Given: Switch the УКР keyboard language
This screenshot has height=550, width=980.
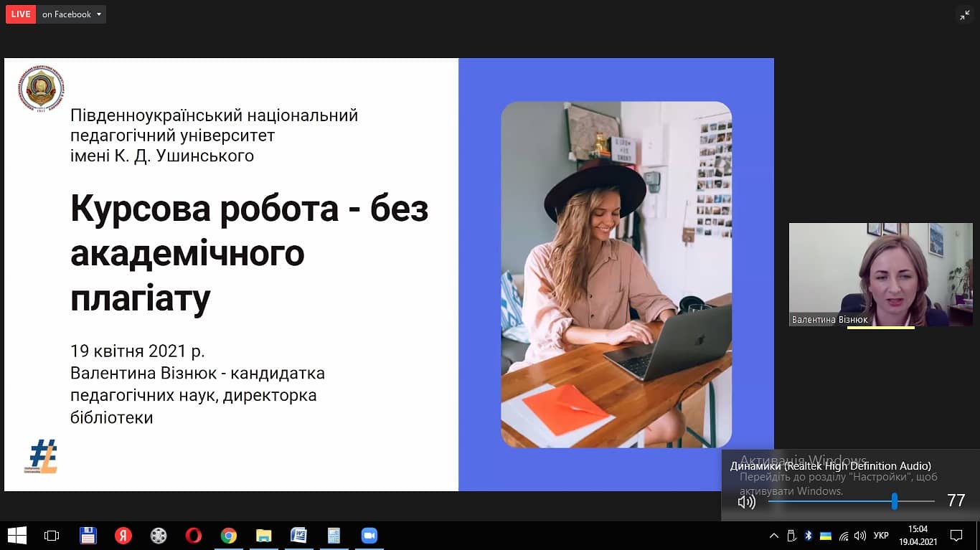Looking at the screenshot, I should click(881, 536).
